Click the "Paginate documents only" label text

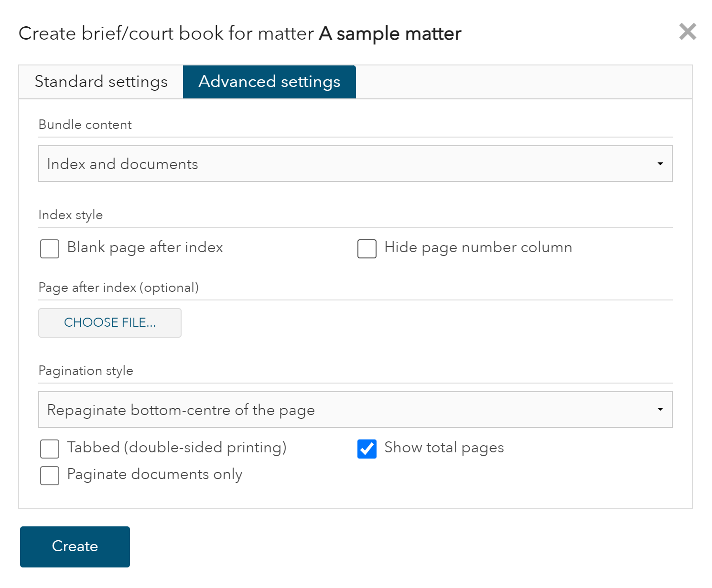coord(154,474)
